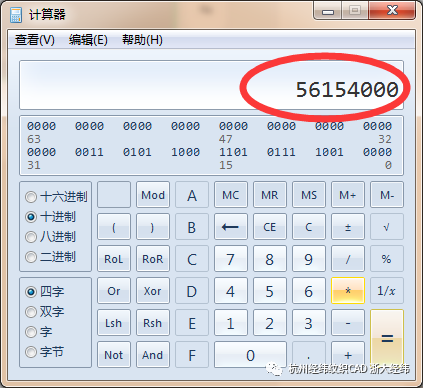Viewport: 423px width, 388px height.
Task: Click the digit 9 key
Action: 309,259
